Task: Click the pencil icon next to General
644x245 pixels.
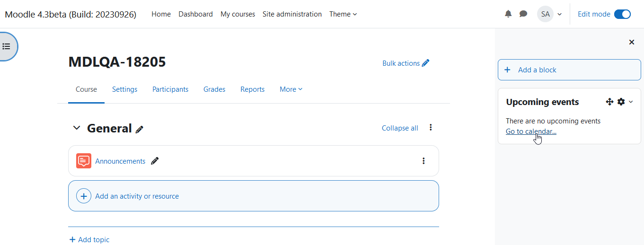Action: point(140,129)
